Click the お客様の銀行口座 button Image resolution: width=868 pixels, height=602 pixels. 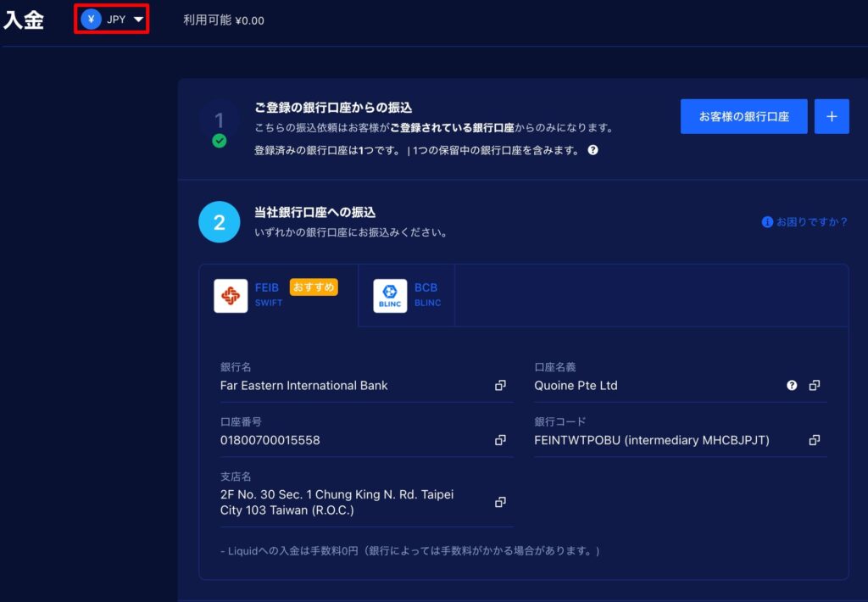(x=743, y=116)
